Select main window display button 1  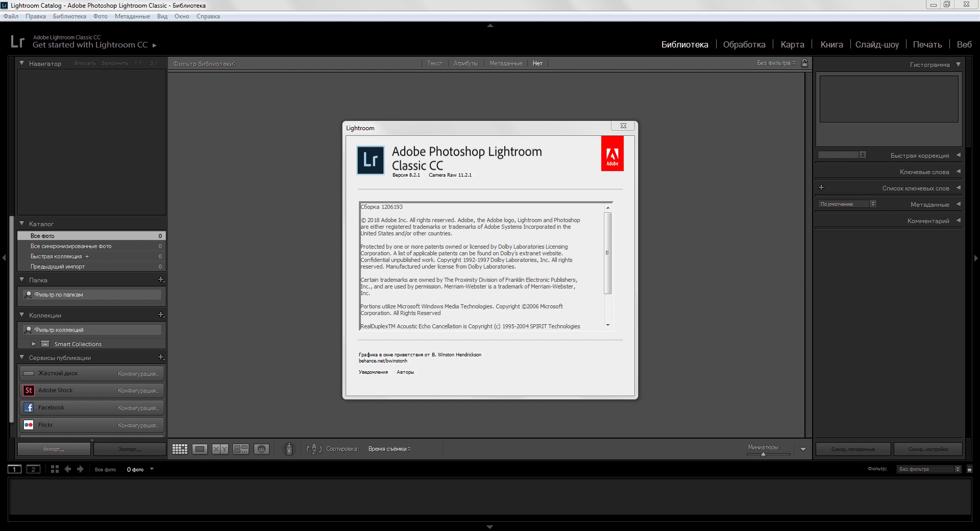tap(15, 469)
